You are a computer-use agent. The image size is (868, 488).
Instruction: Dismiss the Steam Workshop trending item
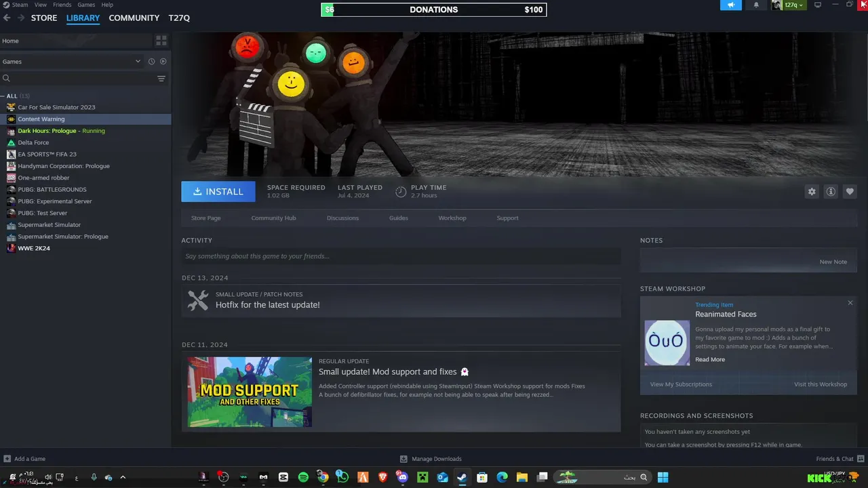[x=850, y=303]
